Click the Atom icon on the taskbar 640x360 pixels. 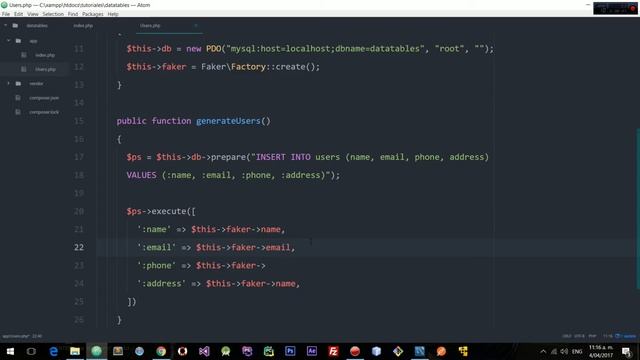(x=96, y=351)
